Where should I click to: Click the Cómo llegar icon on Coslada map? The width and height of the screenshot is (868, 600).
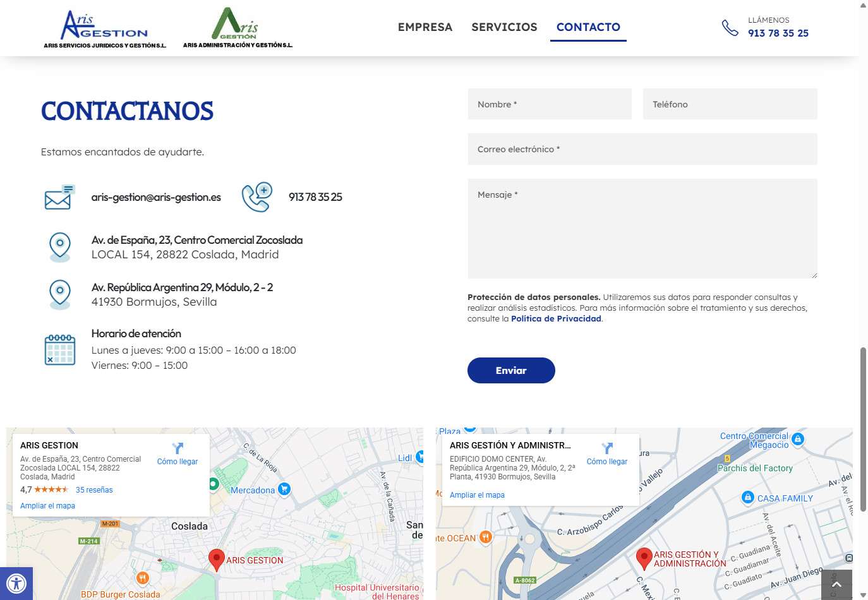(178, 448)
